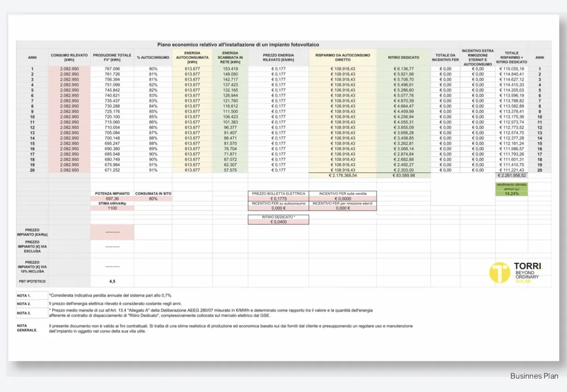The height and width of the screenshot is (392, 567).
Task: Select the € 0,1775 price cell
Action: [278, 199]
